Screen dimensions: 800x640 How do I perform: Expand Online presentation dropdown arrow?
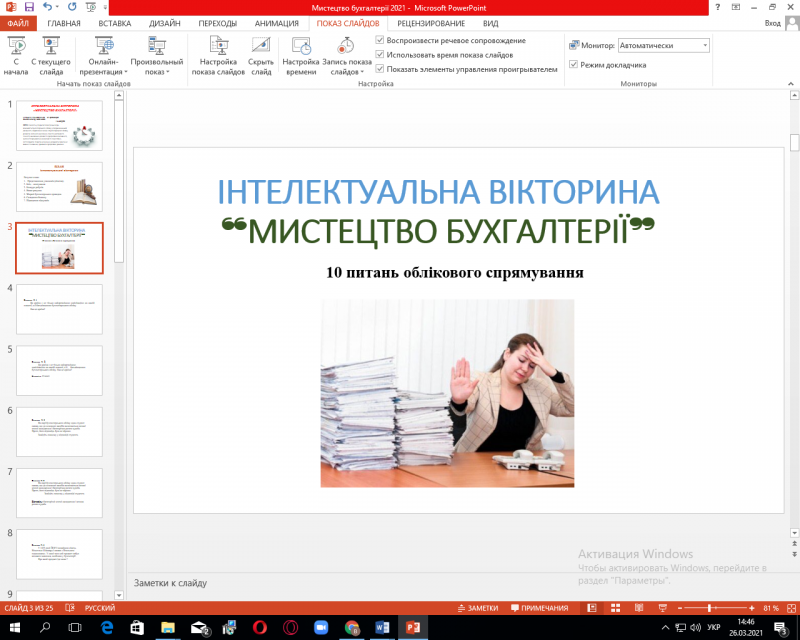[126, 72]
